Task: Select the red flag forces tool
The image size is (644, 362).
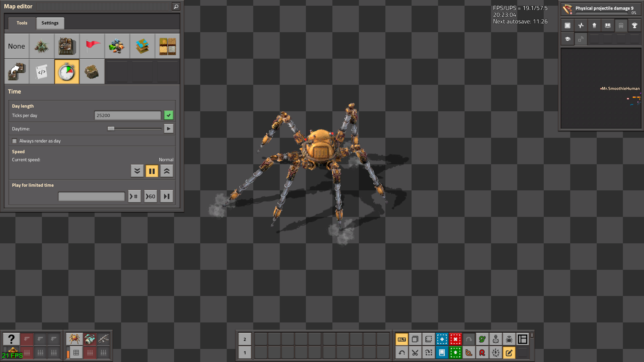Action: point(92,46)
